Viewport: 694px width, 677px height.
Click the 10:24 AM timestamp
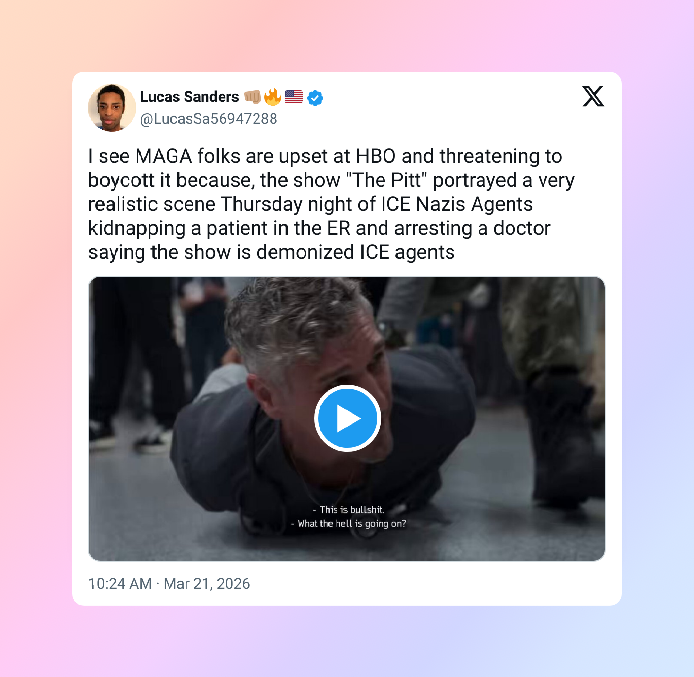tap(120, 584)
